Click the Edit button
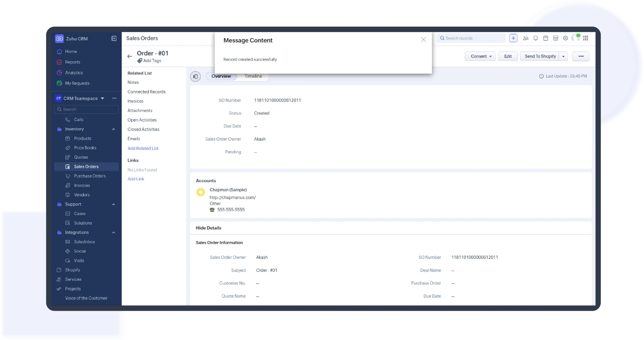This screenshot has width=644, height=340. point(508,56)
